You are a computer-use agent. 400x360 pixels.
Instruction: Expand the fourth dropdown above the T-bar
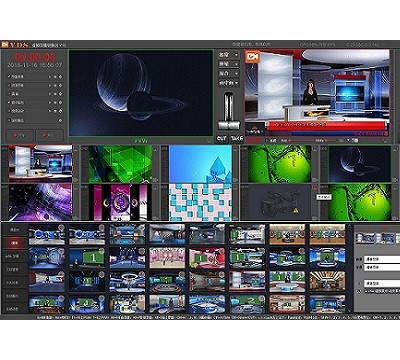[229, 83]
